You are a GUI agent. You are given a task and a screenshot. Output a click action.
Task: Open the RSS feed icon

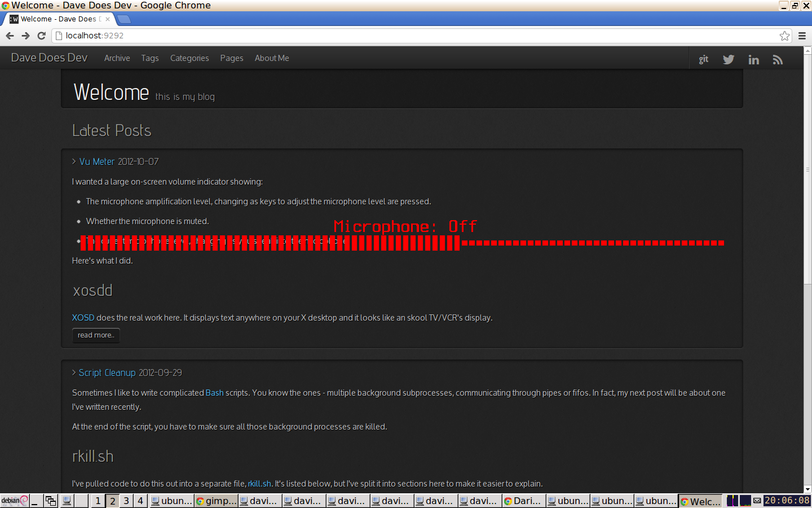(x=778, y=59)
